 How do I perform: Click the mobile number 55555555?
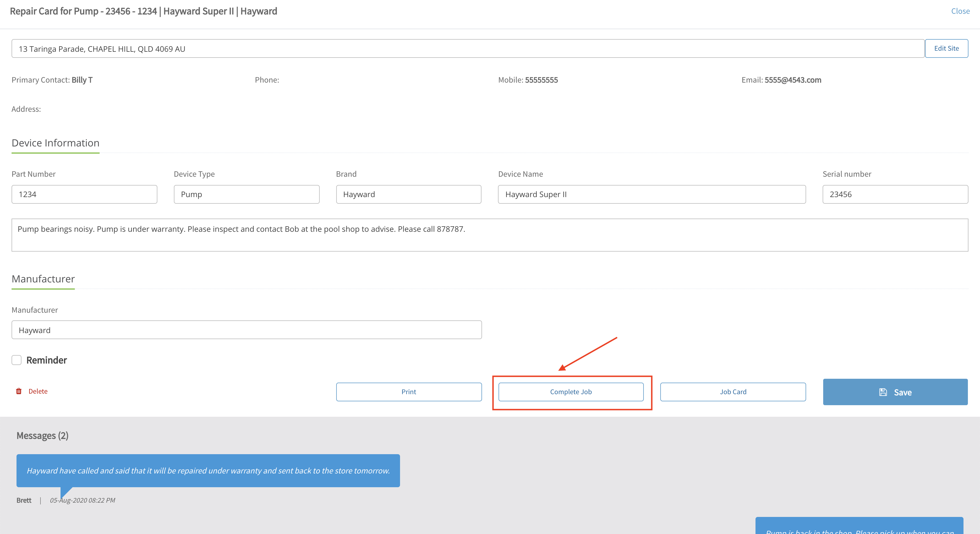click(x=541, y=80)
